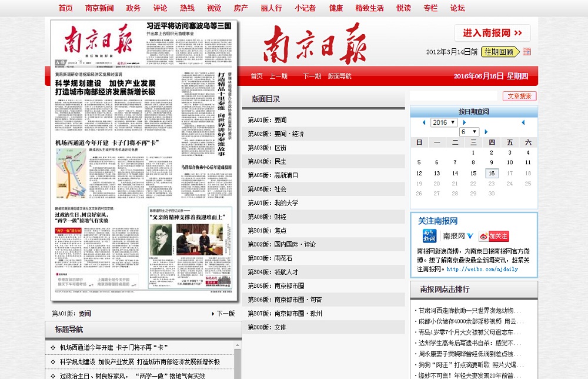Open 论坛 menu item
This screenshot has height=379, width=588.
pyautogui.click(x=457, y=8)
